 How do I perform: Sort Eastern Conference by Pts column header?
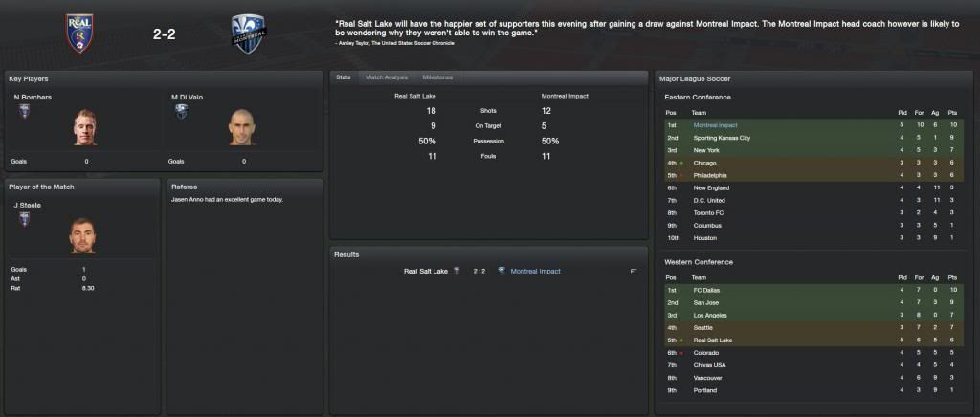[951, 113]
